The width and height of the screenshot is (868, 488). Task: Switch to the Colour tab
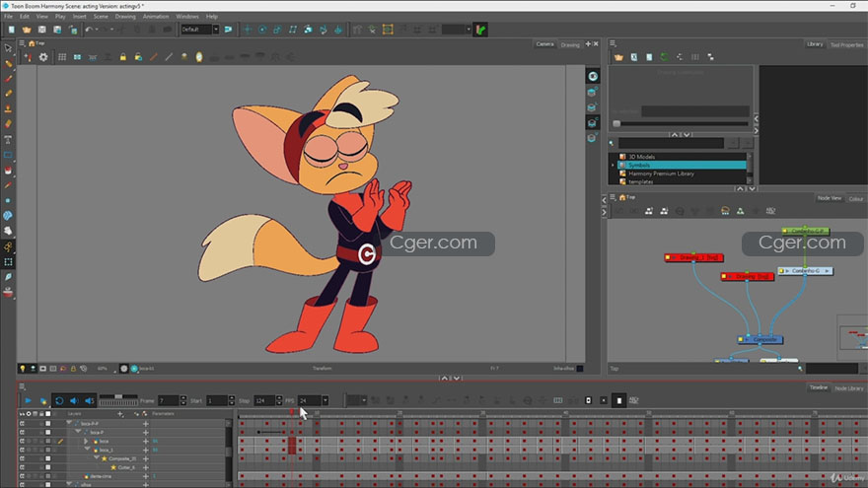click(x=856, y=198)
